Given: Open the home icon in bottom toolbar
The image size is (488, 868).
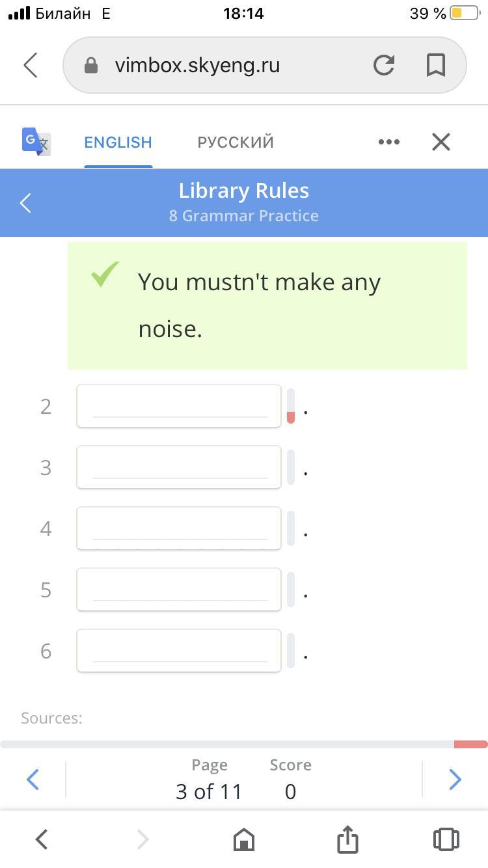Looking at the screenshot, I should (x=243, y=839).
